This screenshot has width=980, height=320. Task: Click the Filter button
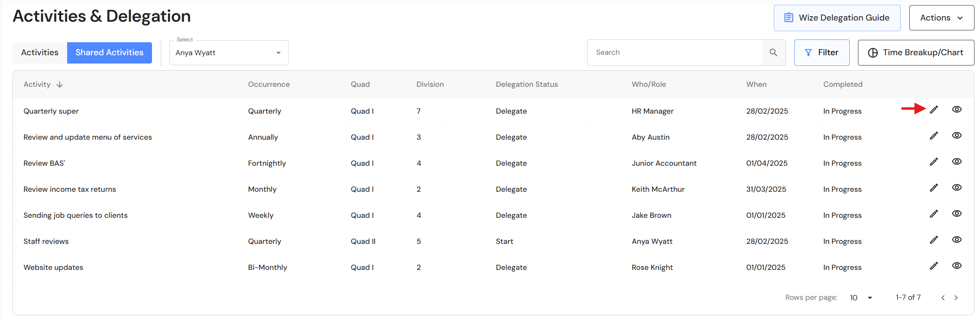(822, 53)
